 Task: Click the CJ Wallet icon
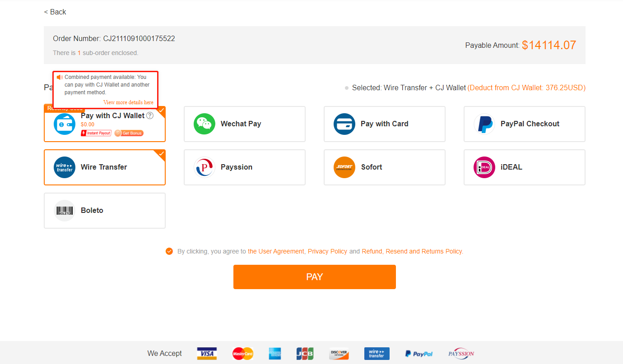[x=65, y=124]
